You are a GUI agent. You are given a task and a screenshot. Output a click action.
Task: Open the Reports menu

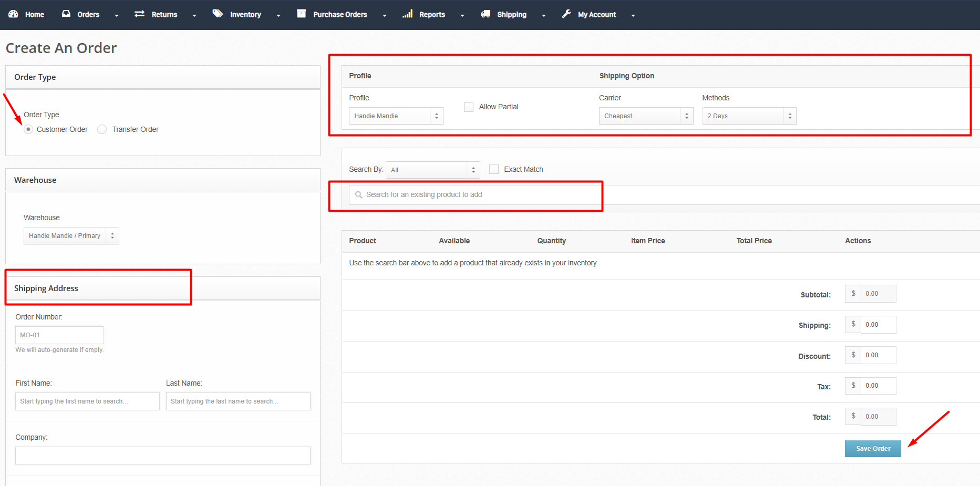click(x=432, y=15)
